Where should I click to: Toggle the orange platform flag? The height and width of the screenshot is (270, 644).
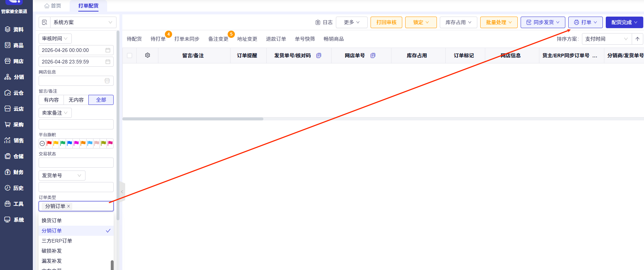click(83, 143)
